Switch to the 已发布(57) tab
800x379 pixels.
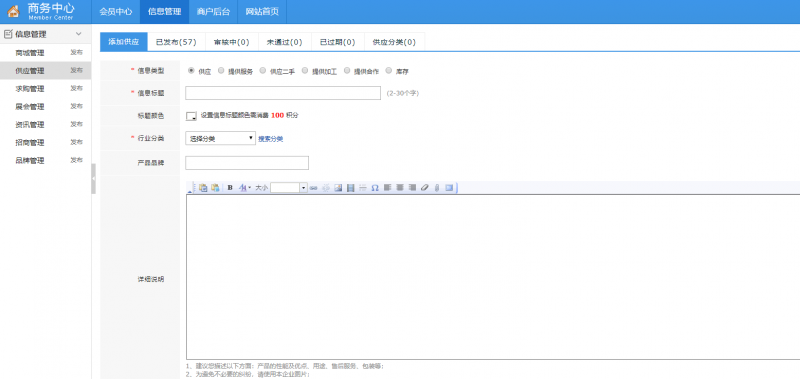pyautogui.click(x=176, y=42)
